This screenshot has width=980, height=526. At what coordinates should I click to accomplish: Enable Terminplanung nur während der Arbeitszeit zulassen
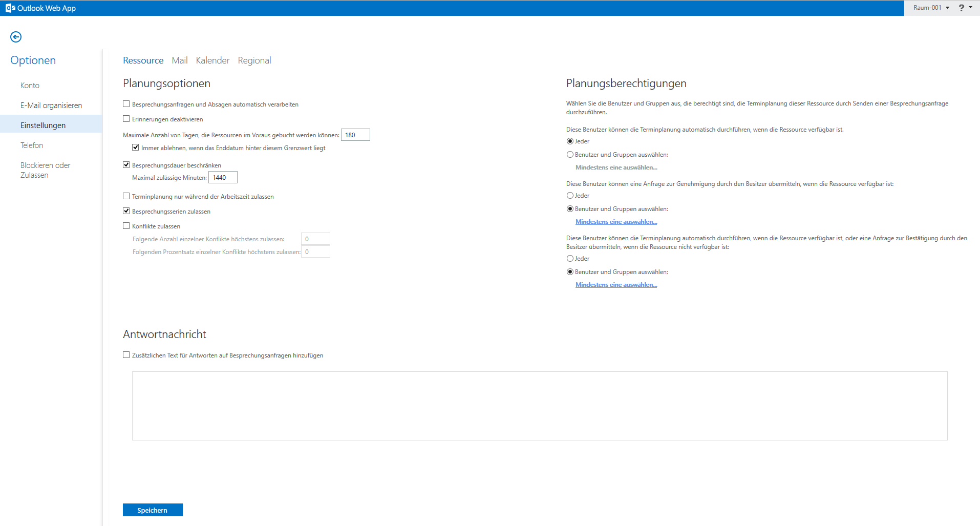pos(126,196)
